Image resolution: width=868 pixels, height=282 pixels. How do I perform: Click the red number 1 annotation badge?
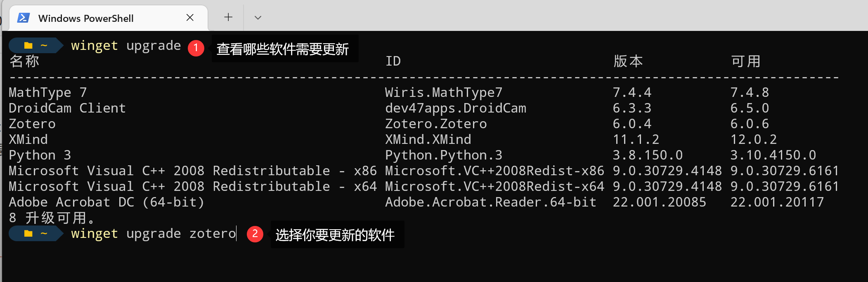pyautogui.click(x=196, y=48)
